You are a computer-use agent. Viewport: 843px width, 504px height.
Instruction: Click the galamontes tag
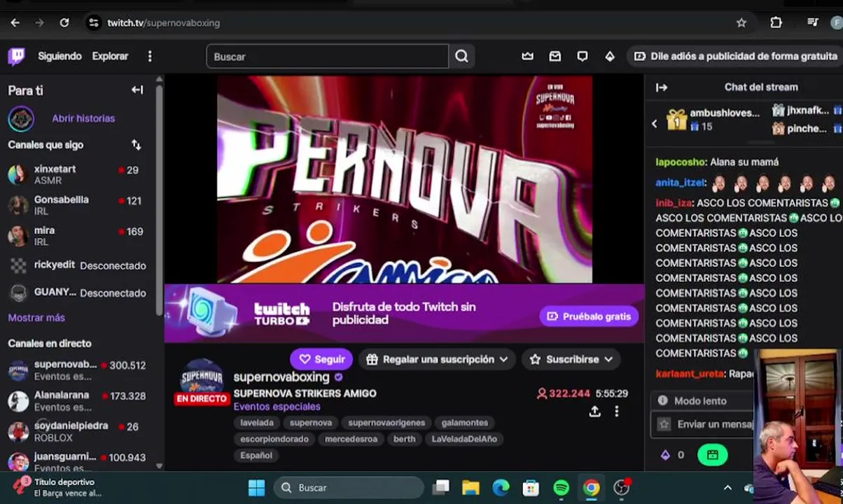(x=465, y=423)
